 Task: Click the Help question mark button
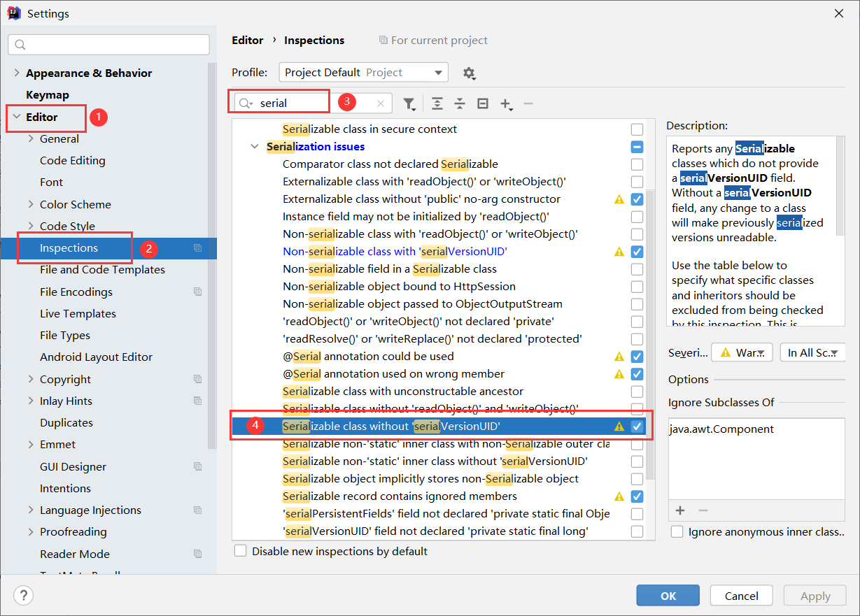24,596
